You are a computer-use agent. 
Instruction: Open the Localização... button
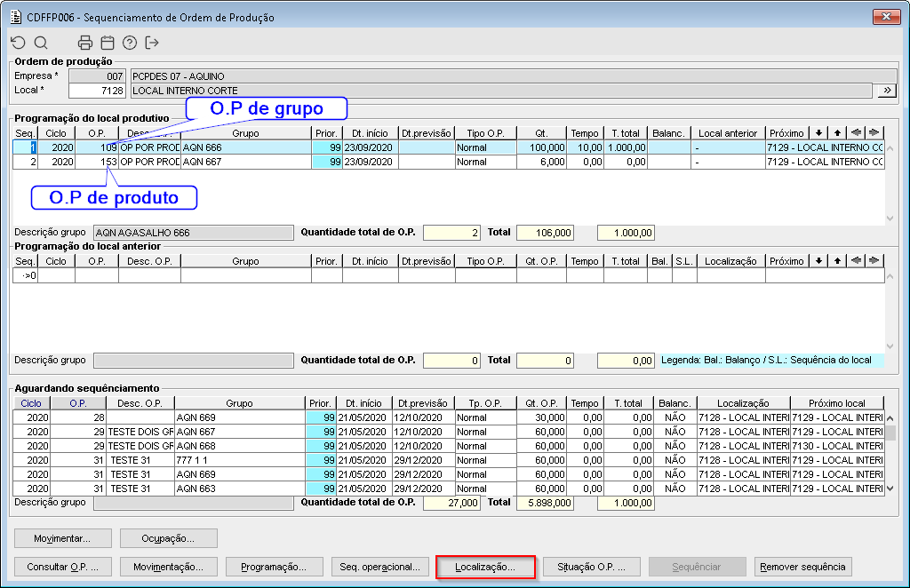pyautogui.click(x=485, y=567)
